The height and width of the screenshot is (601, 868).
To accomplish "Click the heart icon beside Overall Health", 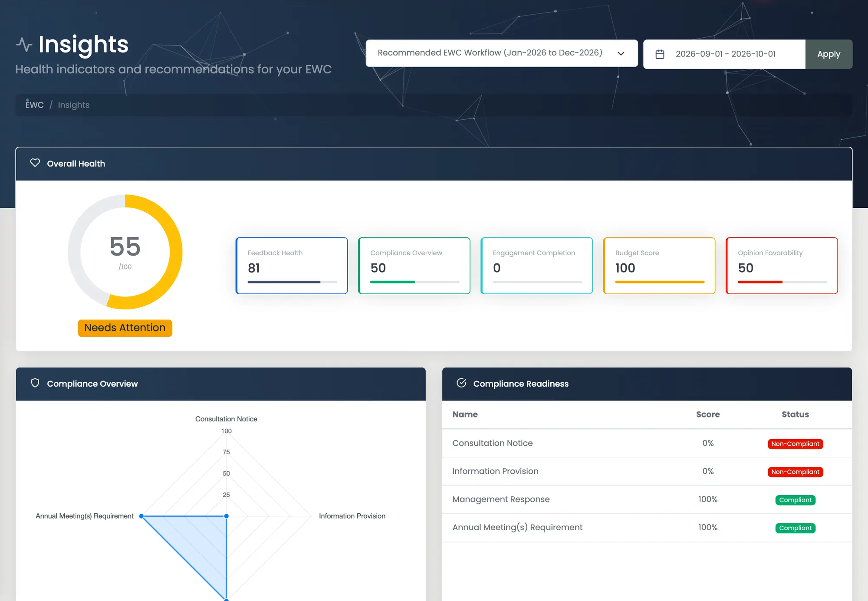I will click(x=35, y=163).
